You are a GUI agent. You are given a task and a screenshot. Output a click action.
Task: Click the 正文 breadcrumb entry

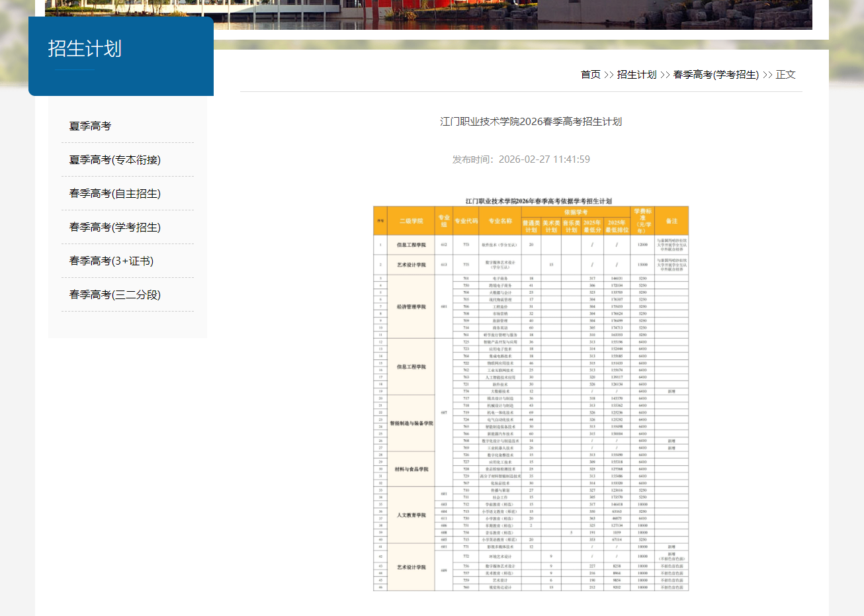click(785, 75)
